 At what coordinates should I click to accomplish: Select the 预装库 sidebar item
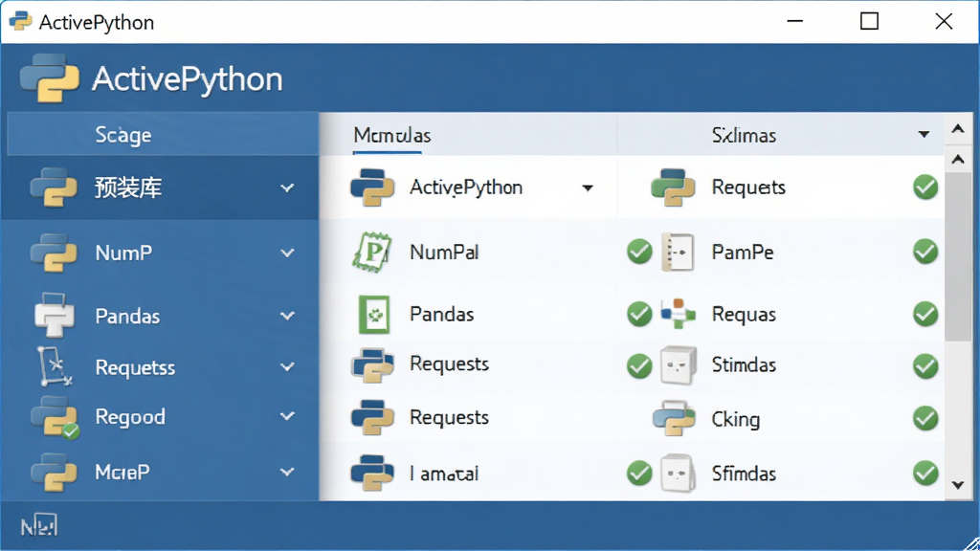[x=160, y=187]
